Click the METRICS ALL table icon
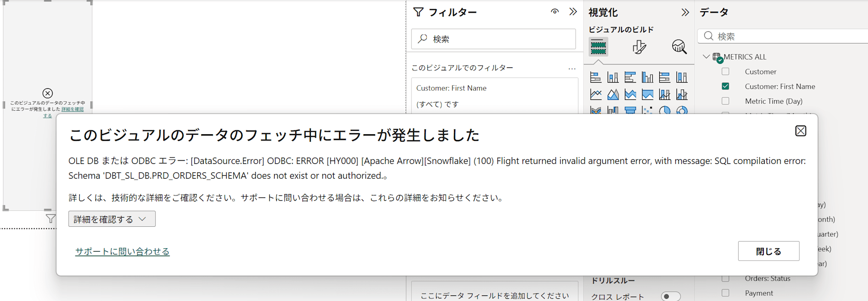Screen dimensions: 868x301 pos(717,57)
